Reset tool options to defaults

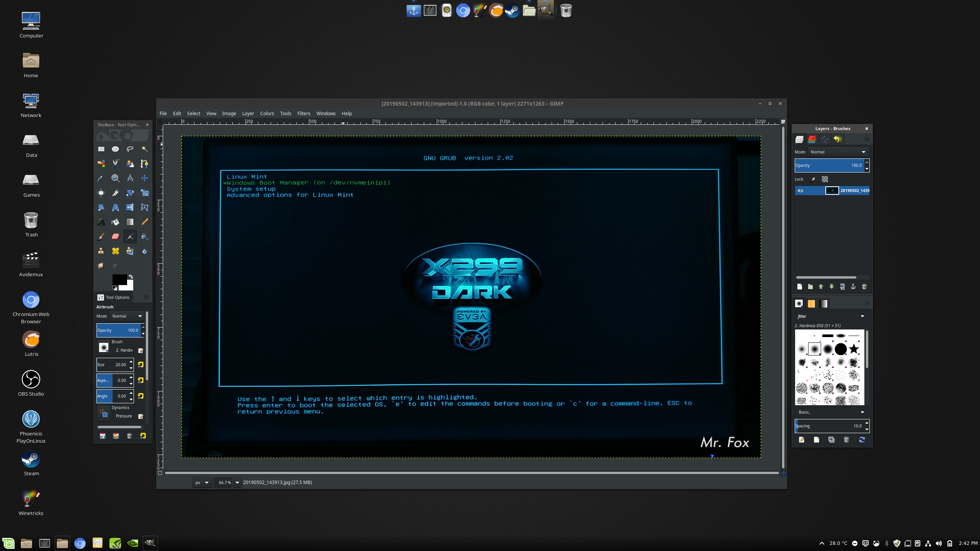tap(143, 436)
